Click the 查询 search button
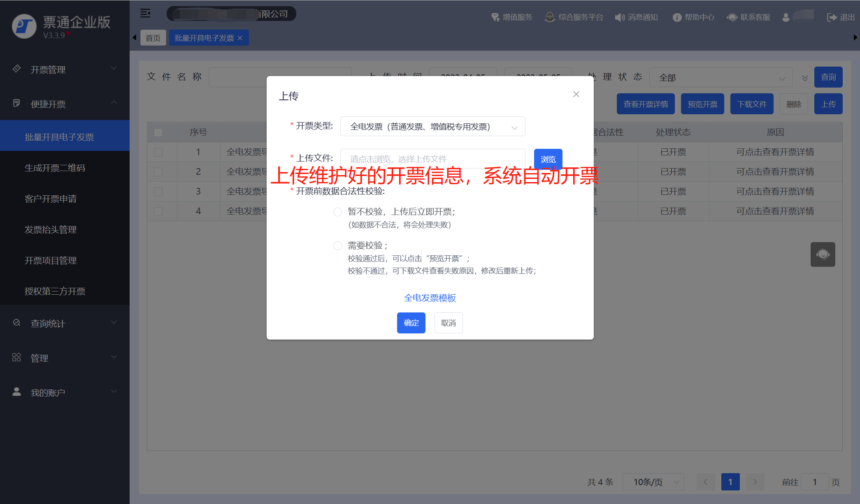This screenshot has height=504, width=860. [828, 77]
